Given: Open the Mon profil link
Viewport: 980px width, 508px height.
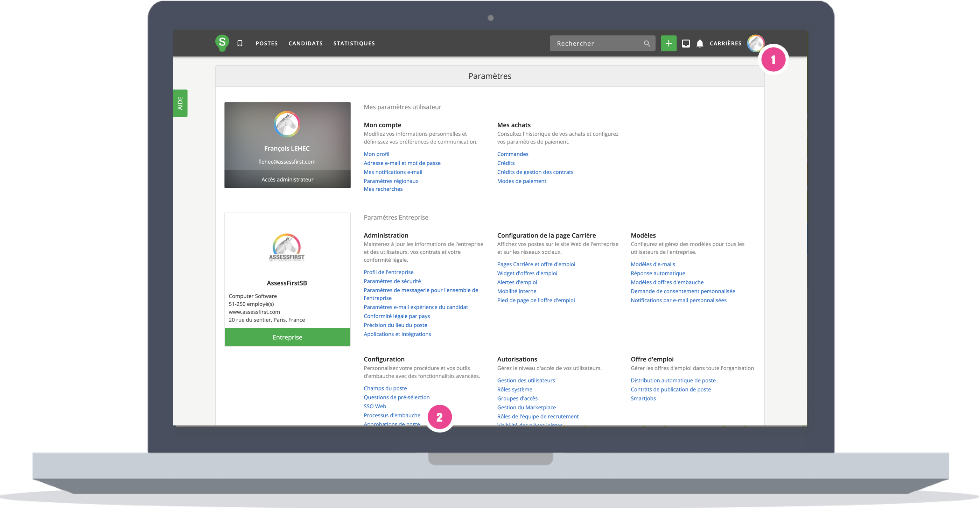Looking at the screenshot, I should [376, 154].
